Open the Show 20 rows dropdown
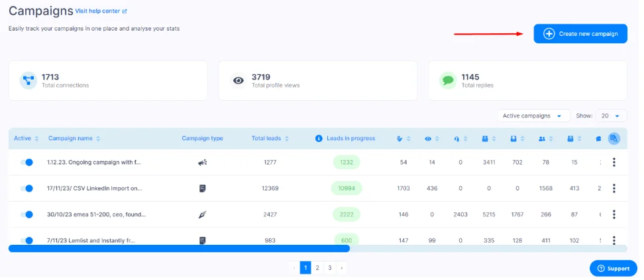This screenshot has width=644, height=280. 611,116
